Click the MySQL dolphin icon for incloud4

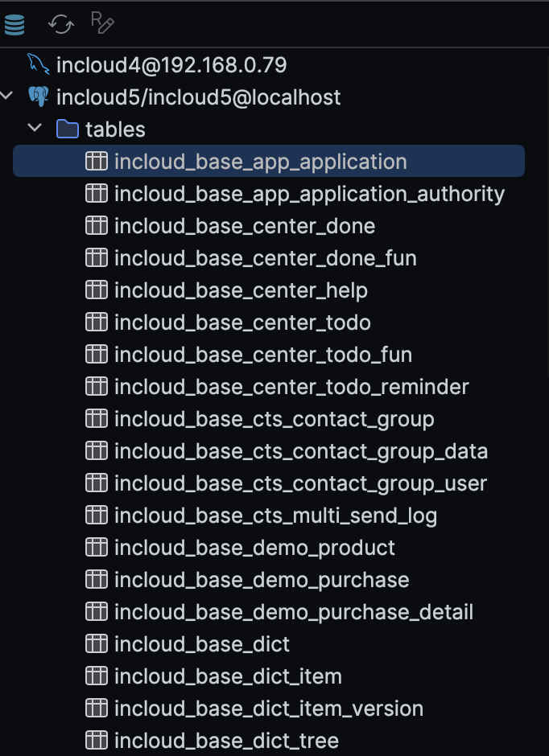(x=38, y=65)
